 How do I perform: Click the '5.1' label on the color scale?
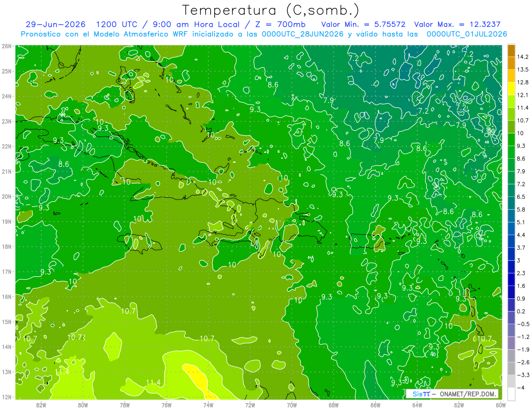(x=522, y=222)
